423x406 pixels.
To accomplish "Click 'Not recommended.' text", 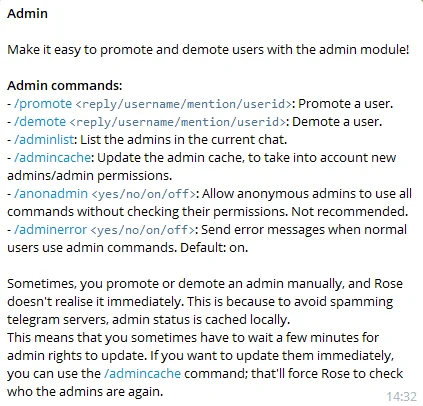I will tap(350, 212).
